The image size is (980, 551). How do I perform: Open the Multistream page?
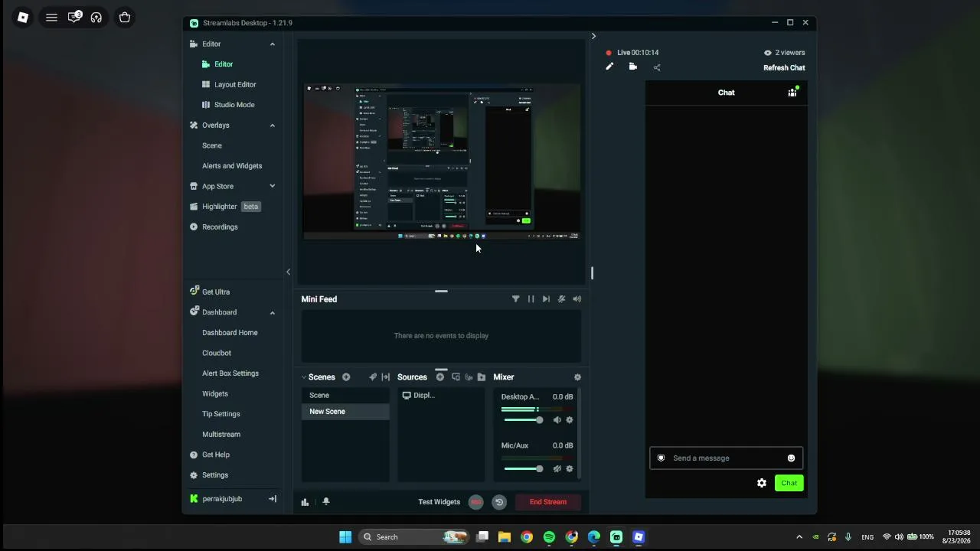coord(221,435)
